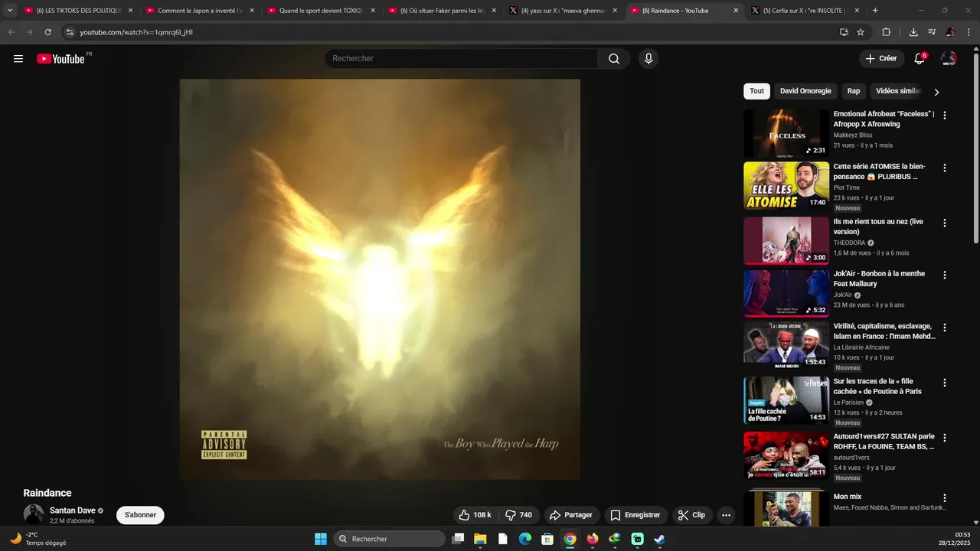This screenshot has width=980, height=551.
Task: Click the Windows taskbar Rechercher search box
Action: pyautogui.click(x=389, y=539)
